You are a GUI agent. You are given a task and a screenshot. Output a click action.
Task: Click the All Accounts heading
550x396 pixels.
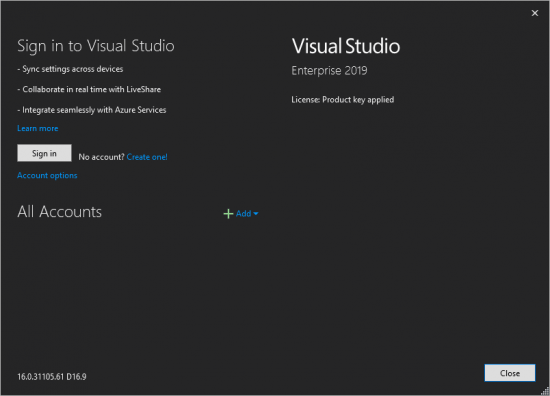(x=59, y=212)
